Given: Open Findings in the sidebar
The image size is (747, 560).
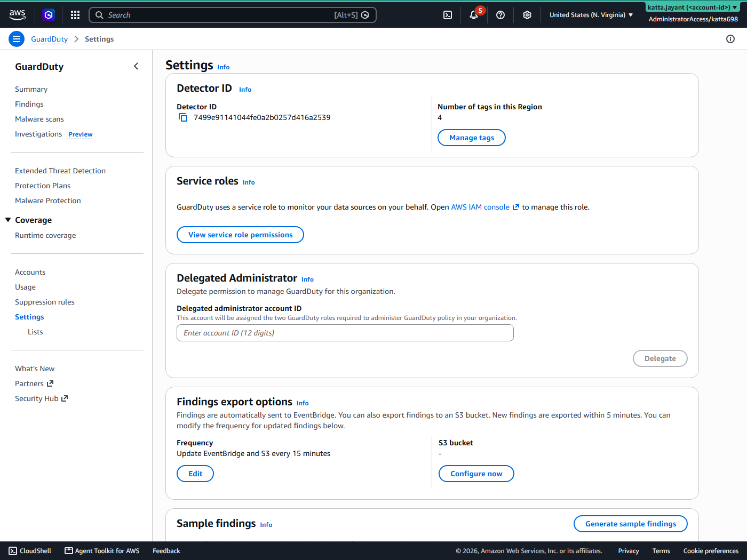Looking at the screenshot, I should click(29, 104).
